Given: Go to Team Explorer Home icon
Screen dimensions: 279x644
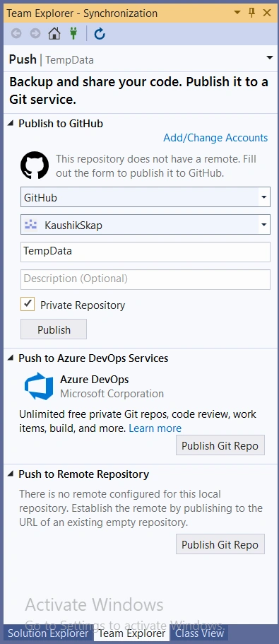Looking at the screenshot, I should click(x=54, y=33).
